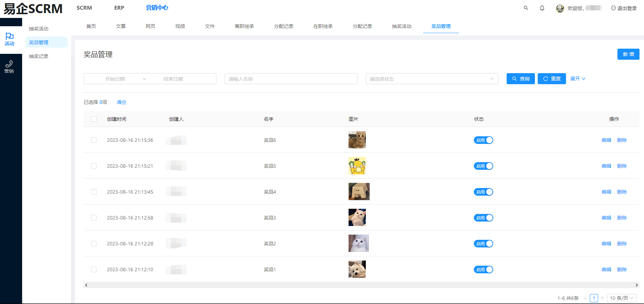Disable the 启用 switch for 奖品4
This screenshot has height=304, width=644.
pos(484,192)
